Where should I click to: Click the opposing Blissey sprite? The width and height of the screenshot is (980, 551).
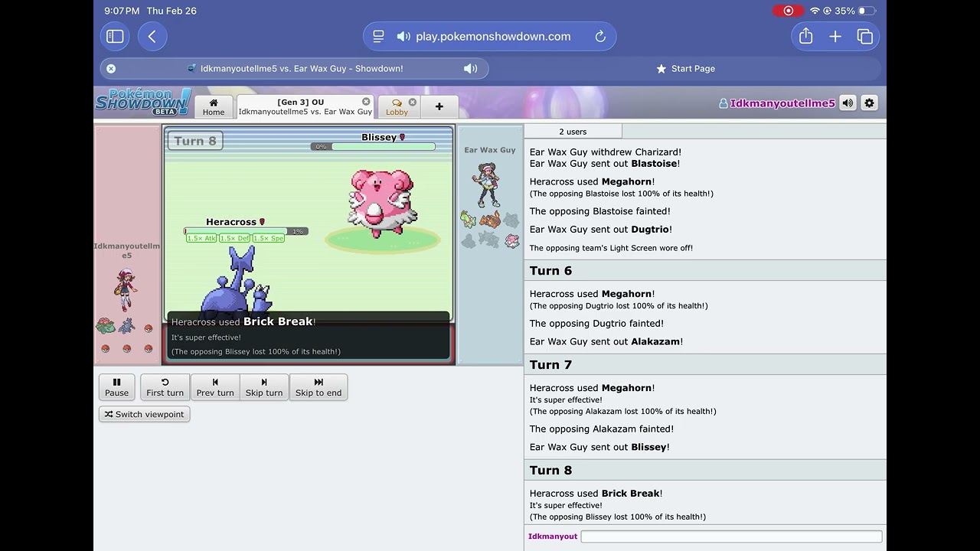(382, 203)
